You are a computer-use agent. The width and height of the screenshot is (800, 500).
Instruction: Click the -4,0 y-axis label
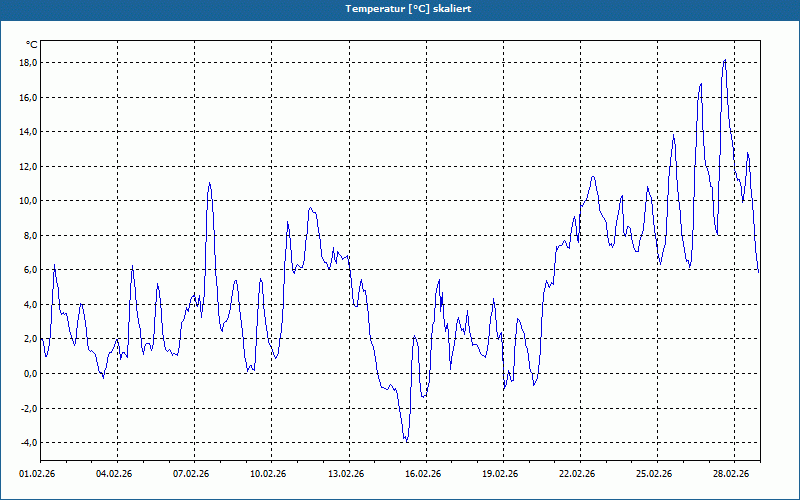click(x=29, y=442)
